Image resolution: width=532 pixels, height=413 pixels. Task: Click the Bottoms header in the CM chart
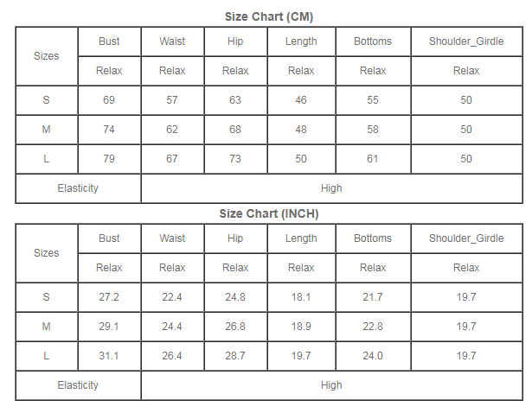(373, 41)
